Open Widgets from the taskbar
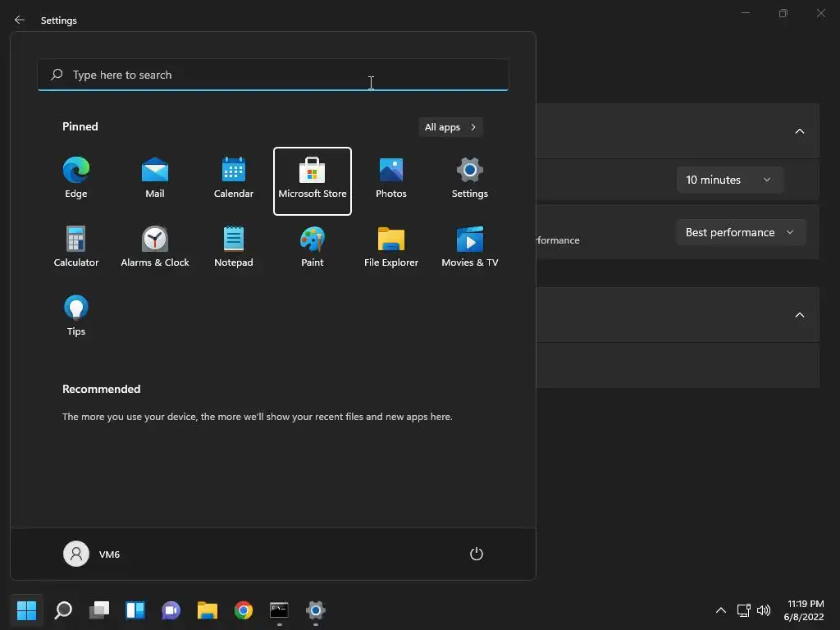Viewport: 840px width, 630px height. click(135, 610)
